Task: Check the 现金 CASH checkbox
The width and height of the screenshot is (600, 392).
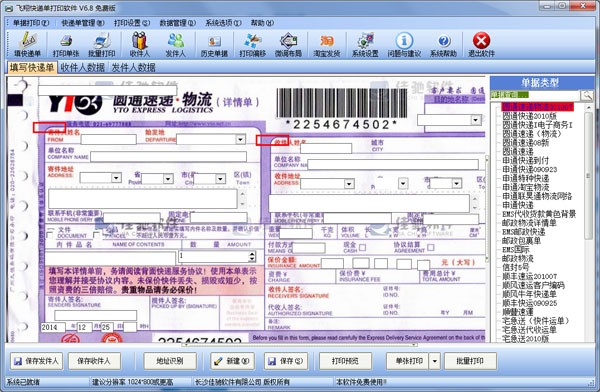Action: tap(362, 248)
